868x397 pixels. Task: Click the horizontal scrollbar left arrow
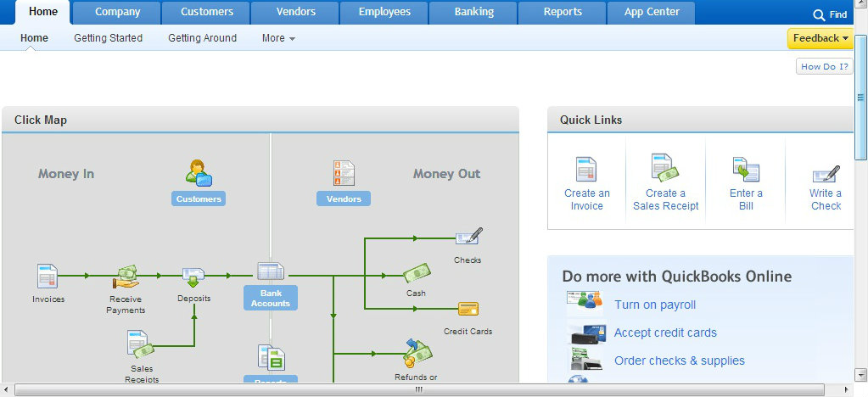pyautogui.click(x=7, y=390)
